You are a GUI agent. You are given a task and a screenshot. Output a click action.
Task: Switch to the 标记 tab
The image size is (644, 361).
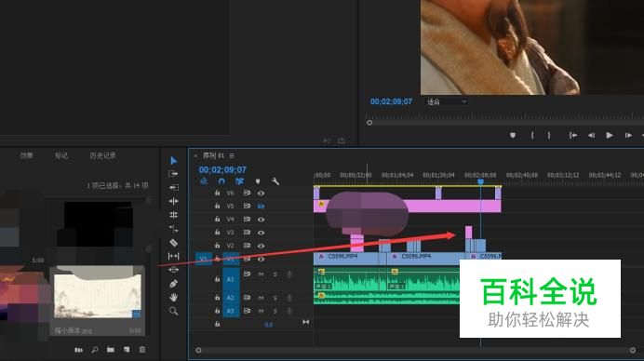(x=61, y=155)
